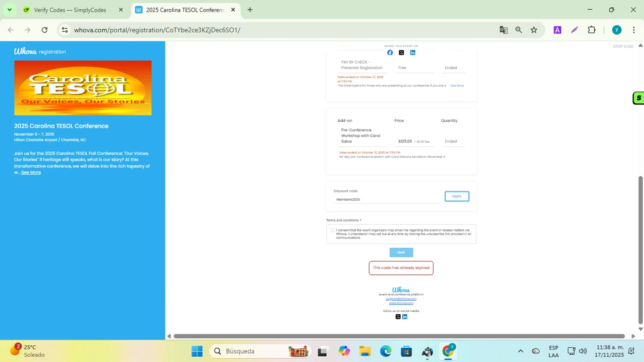Click the horizontal page scrollbar
The width and height of the screenshot is (644, 362).
point(399,336)
